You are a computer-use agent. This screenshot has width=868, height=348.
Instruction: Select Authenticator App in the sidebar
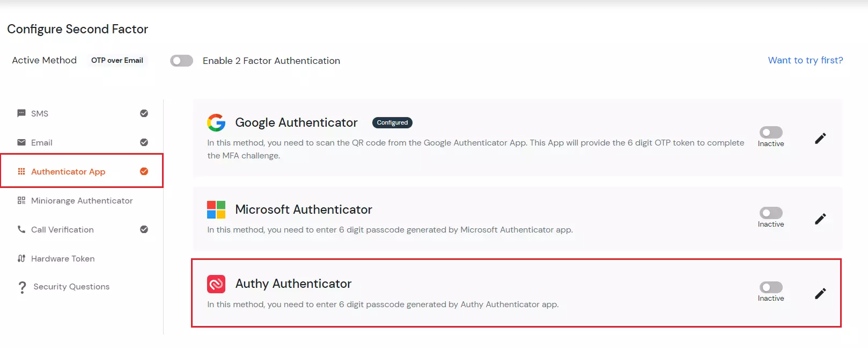[68, 171]
